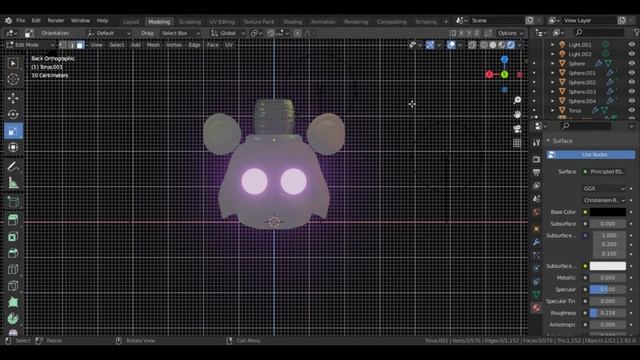The width and height of the screenshot is (640, 360).
Task: Hide Light.002 with its eye icon
Action: (x=631, y=54)
